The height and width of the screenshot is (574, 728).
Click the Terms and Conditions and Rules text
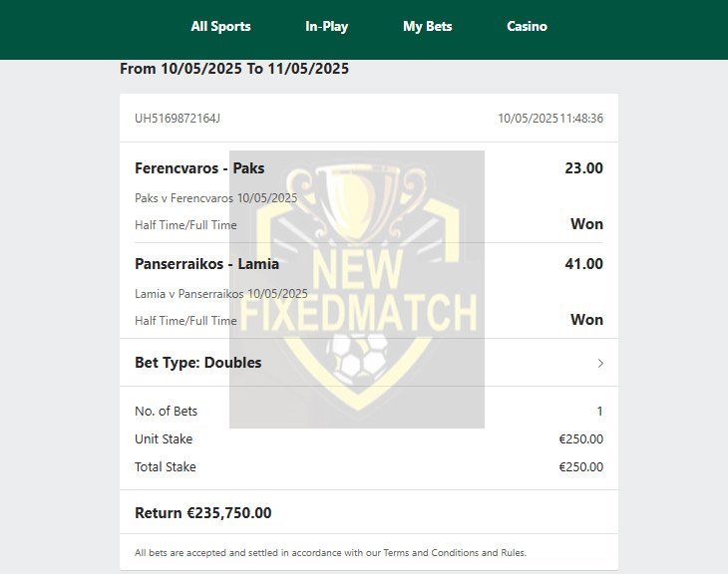tap(455, 553)
